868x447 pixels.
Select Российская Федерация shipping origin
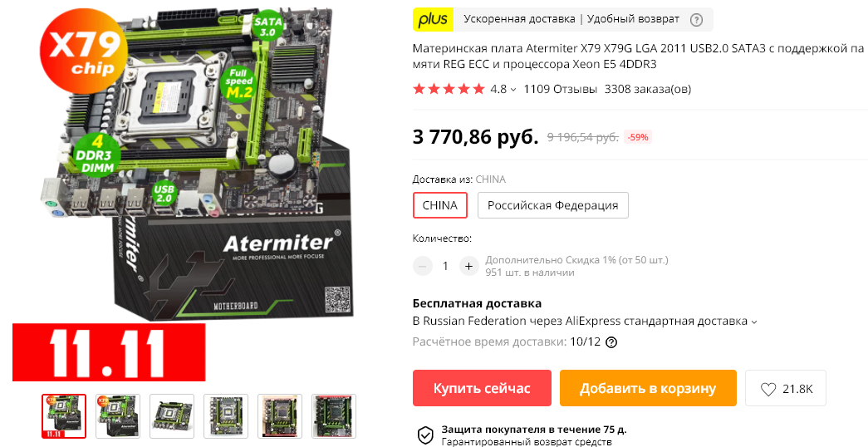click(x=552, y=205)
